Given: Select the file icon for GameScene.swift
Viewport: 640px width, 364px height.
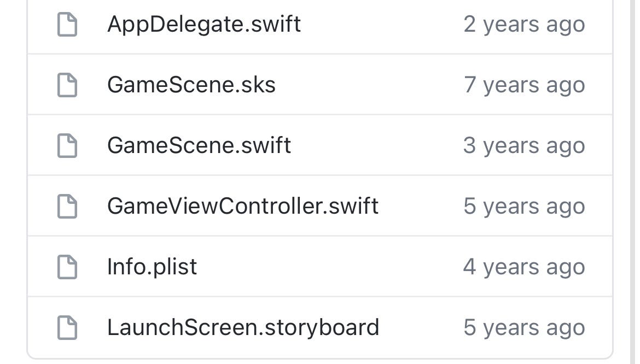Looking at the screenshot, I should coord(67,146).
